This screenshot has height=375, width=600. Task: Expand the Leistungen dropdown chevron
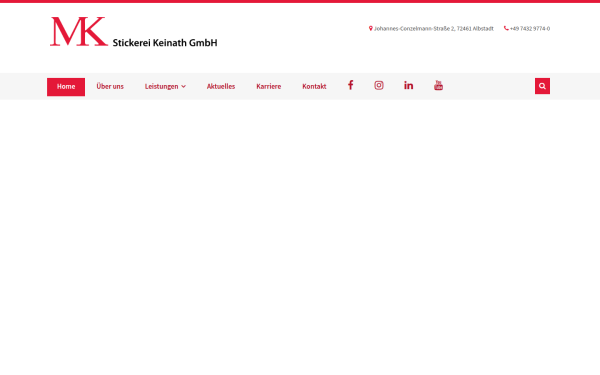click(184, 86)
